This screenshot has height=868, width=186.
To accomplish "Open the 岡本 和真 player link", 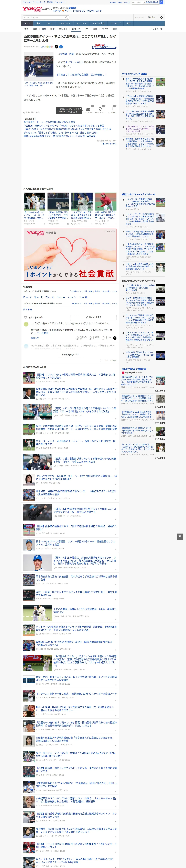I will pyautogui.click(x=28, y=309).
